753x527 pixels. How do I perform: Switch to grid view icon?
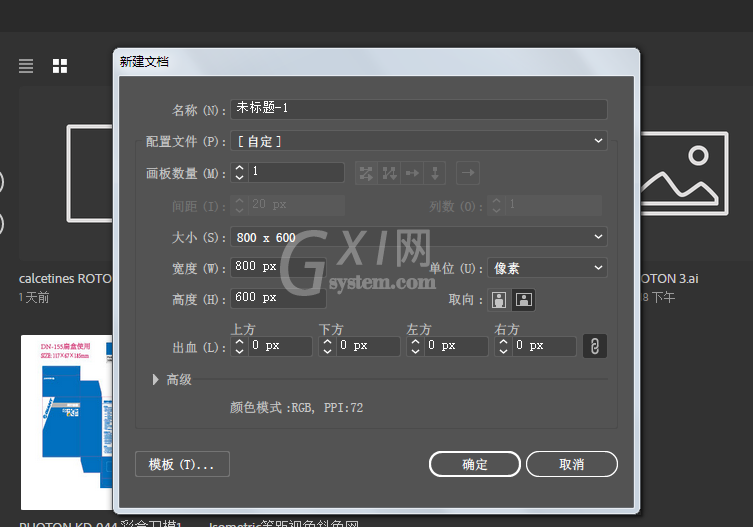[x=60, y=66]
